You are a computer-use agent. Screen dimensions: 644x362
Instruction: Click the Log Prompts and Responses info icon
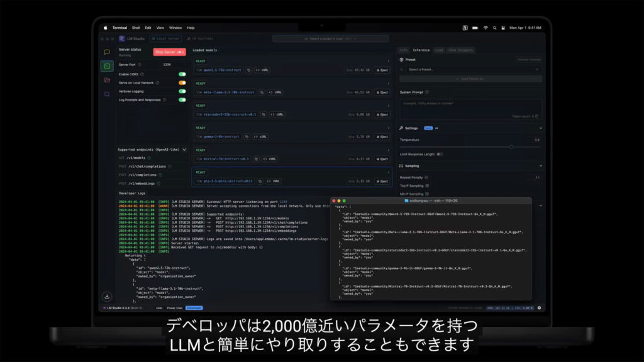165,100
